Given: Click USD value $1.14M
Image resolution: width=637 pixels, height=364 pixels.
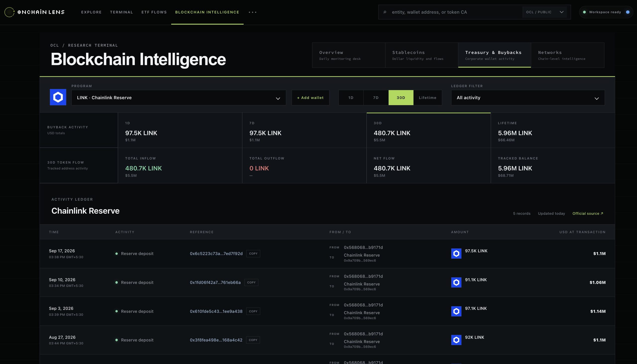Looking at the screenshot, I should point(598,311).
